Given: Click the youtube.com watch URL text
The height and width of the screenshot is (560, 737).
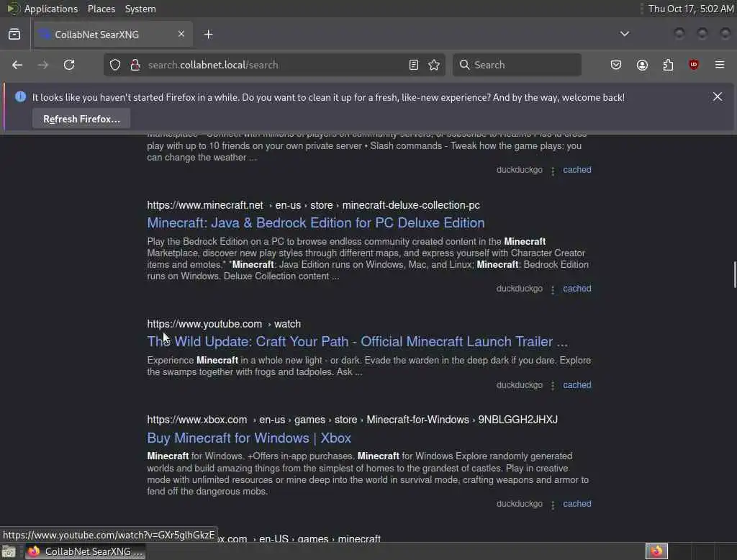Looking at the screenshot, I should coord(224,324).
